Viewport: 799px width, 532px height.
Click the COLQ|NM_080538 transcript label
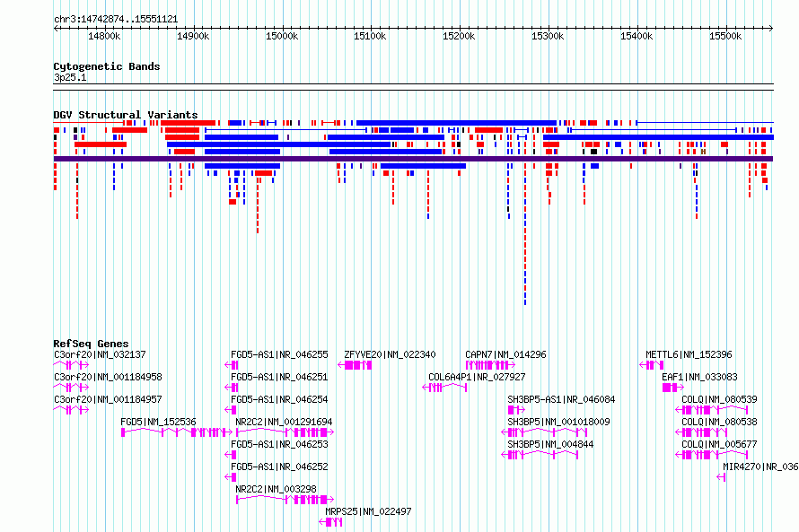click(x=719, y=422)
